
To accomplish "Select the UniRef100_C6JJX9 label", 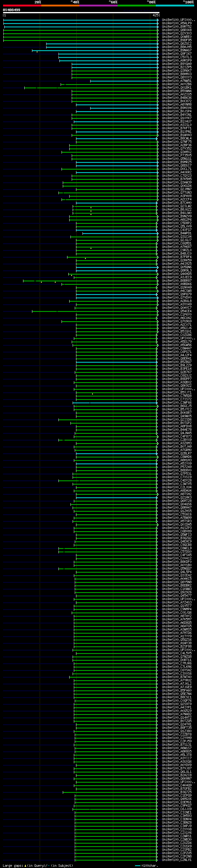I will coord(177,809).
